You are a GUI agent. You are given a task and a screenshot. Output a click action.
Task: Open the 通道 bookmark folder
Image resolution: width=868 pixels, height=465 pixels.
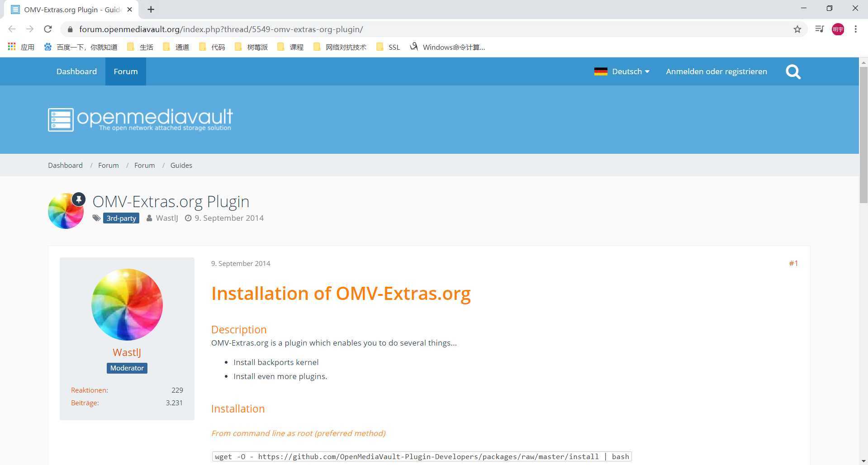click(x=176, y=47)
